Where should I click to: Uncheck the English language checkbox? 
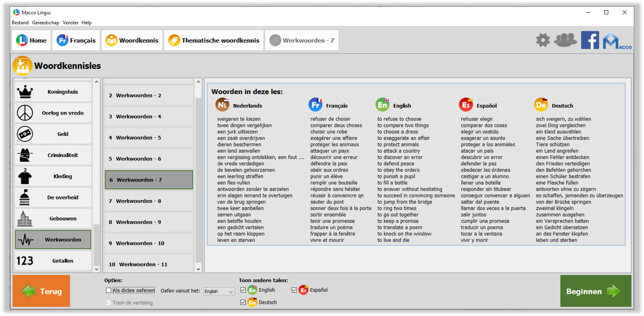tap(243, 290)
